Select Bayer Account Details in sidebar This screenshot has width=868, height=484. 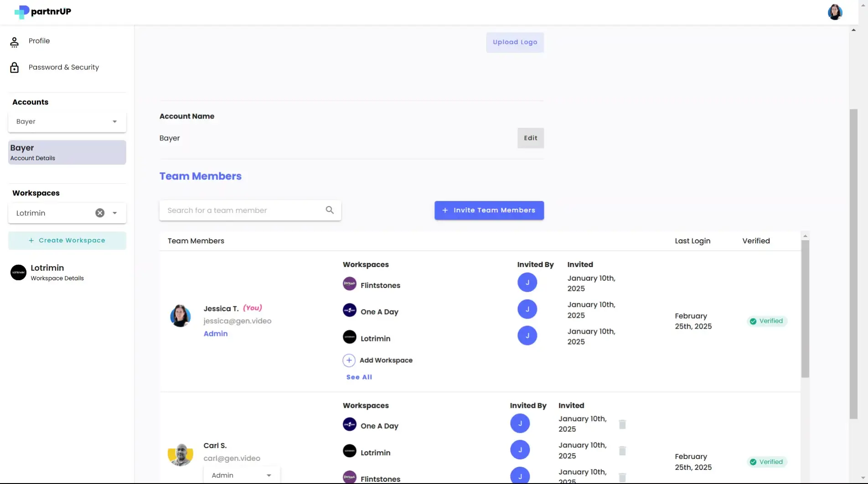(x=67, y=152)
